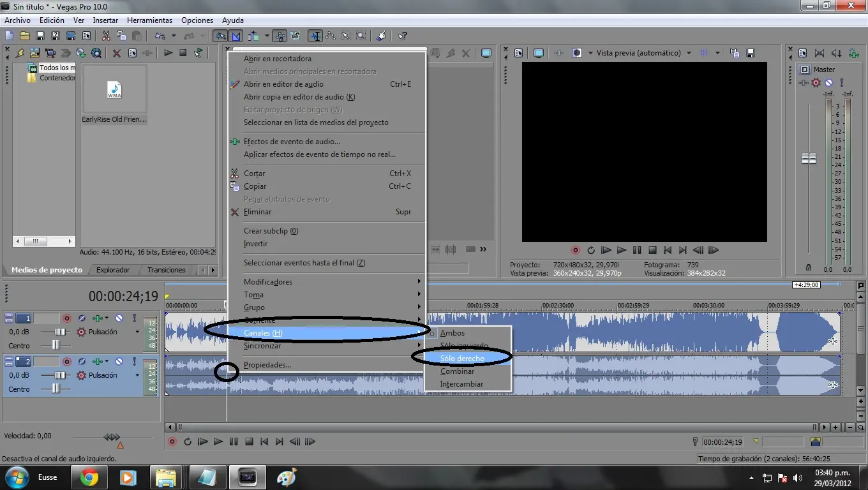Save preview snapshot to file
The image size is (868, 490).
tap(751, 53)
